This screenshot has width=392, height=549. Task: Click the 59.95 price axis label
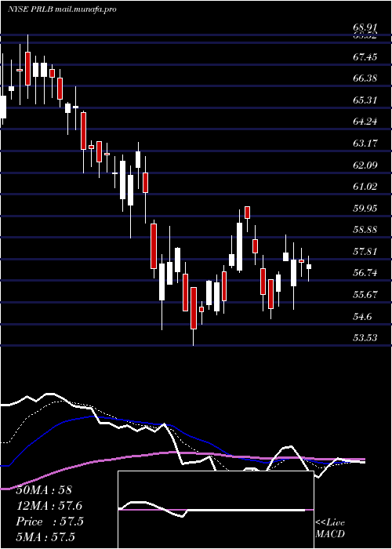coord(365,209)
